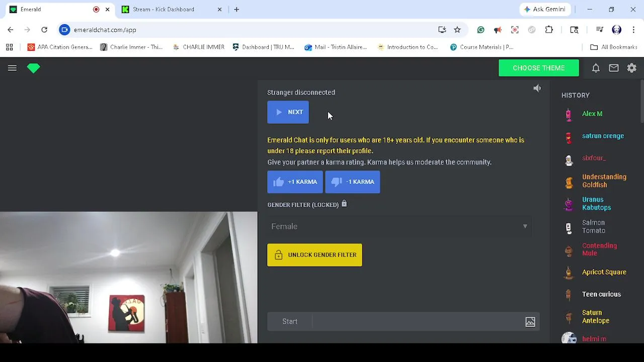Open the media controls icon
Image resolution: width=644 pixels, height=362 pixels.
(599, 30)
